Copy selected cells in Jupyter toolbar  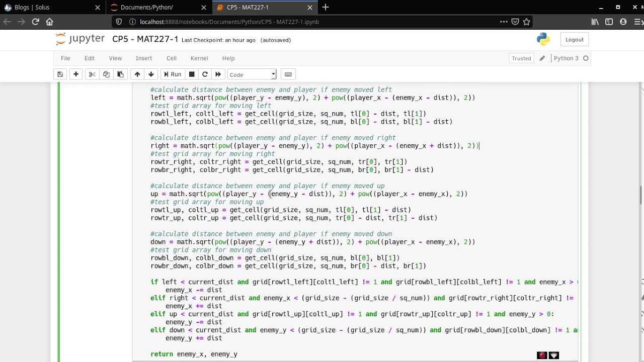[x=106, y=74]
